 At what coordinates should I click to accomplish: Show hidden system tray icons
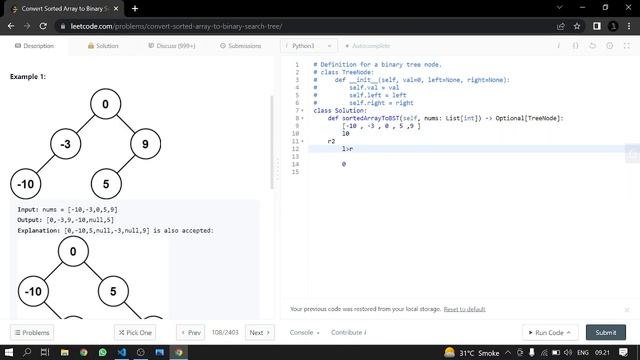pyautogui.click(x=508, y=352)
